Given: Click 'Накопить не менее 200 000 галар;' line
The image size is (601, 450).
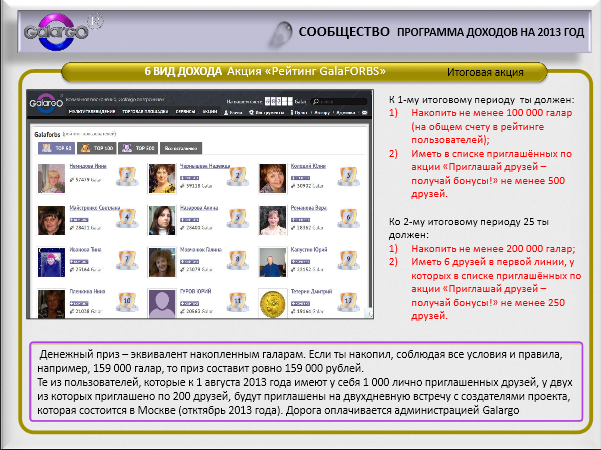Looking at the screenshot, I should [493, 248].
